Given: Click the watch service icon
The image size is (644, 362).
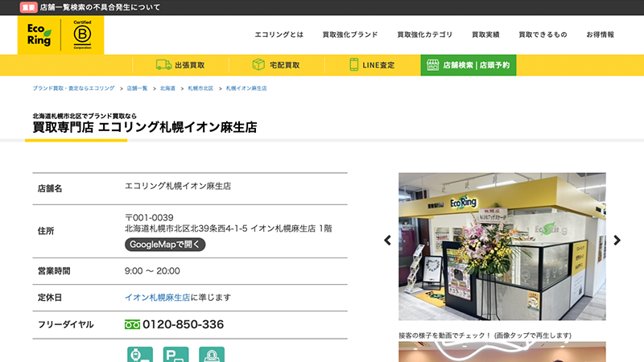Looking at the screenshot, I should tap(139, 354).
